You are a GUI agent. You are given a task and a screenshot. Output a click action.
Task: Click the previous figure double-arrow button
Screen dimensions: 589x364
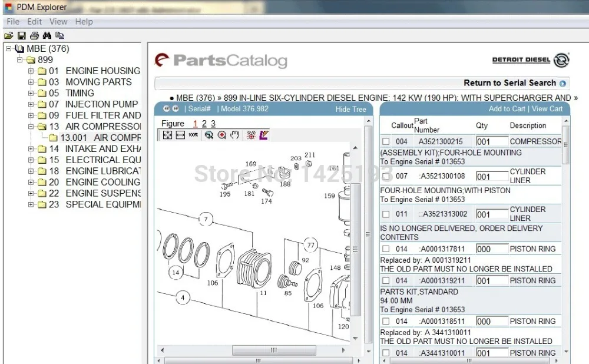tap(167, 108)
